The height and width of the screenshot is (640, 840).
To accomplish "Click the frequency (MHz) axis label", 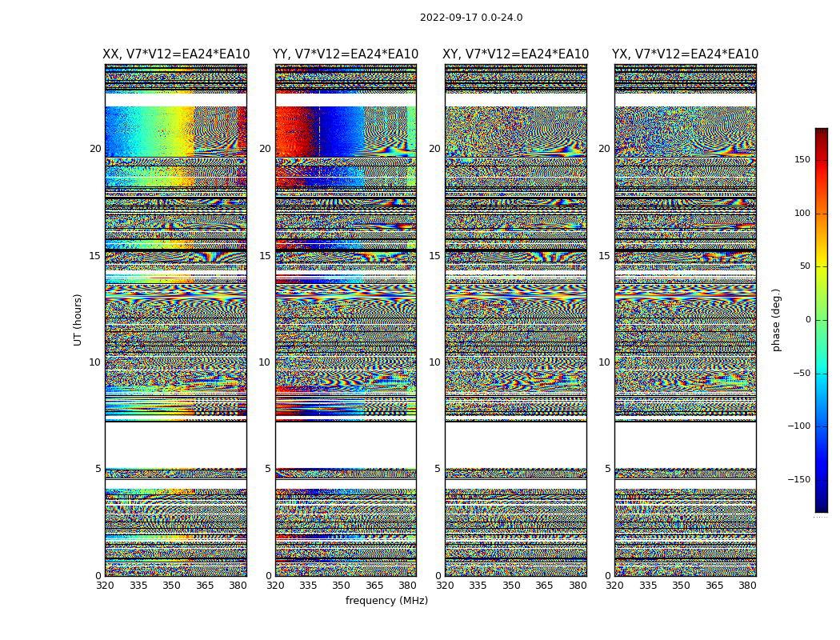I will tap(386, 600).
